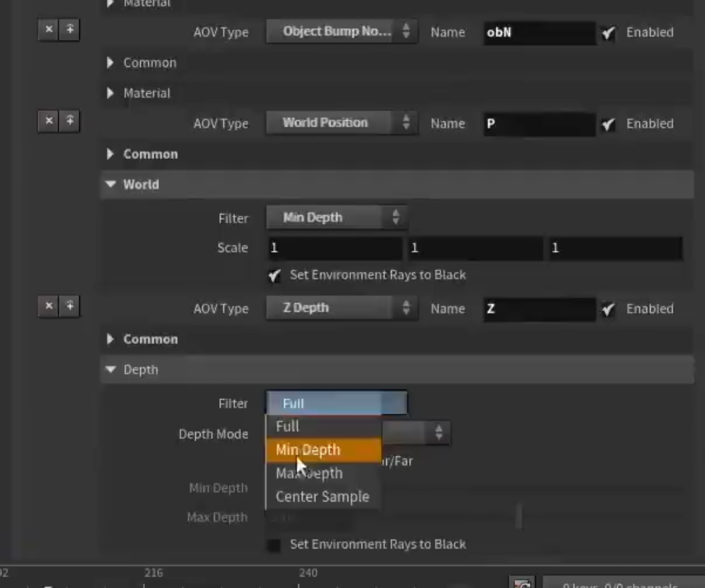705x588 pixels.
Task: Select Center Sample from the filter list
Action: point(324,497)
